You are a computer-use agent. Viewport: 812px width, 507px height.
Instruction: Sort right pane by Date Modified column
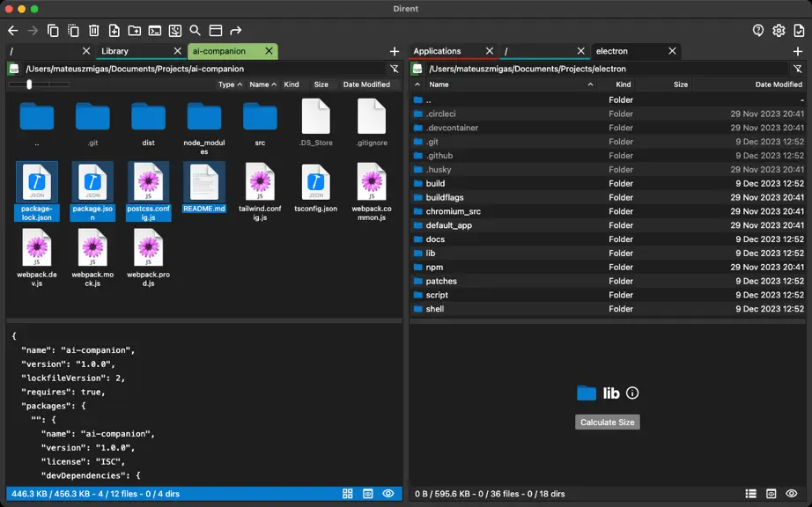[x=749, y=84]
